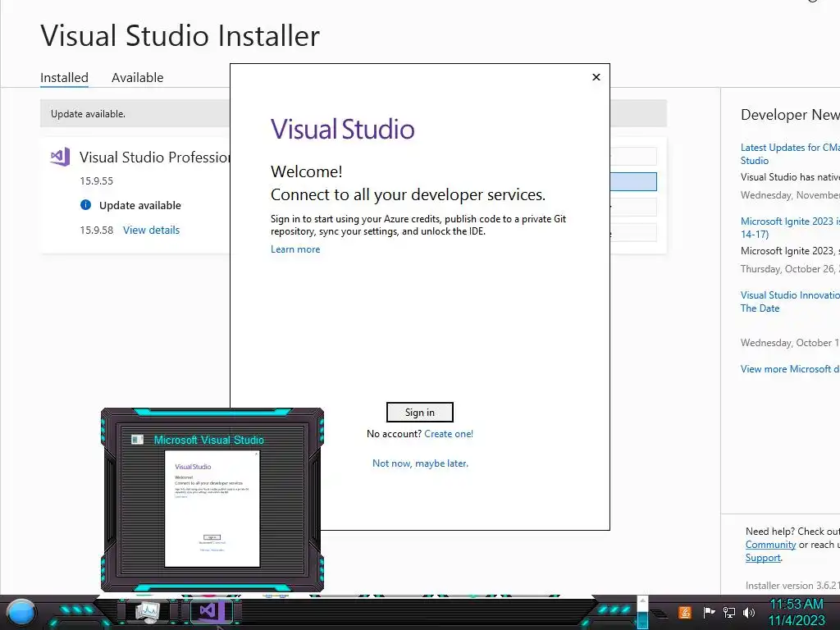Switch to the Installed tab
Screen dimensions: 840x630
[x=64, y=78]
